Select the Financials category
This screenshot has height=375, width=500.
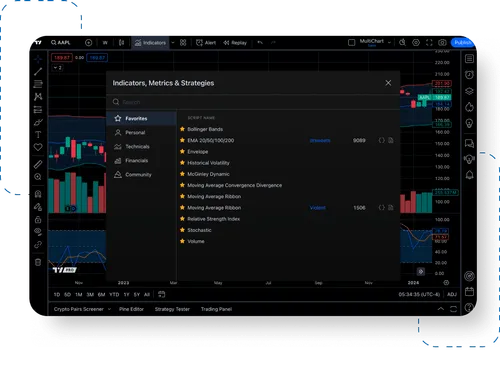pos(141,160)
